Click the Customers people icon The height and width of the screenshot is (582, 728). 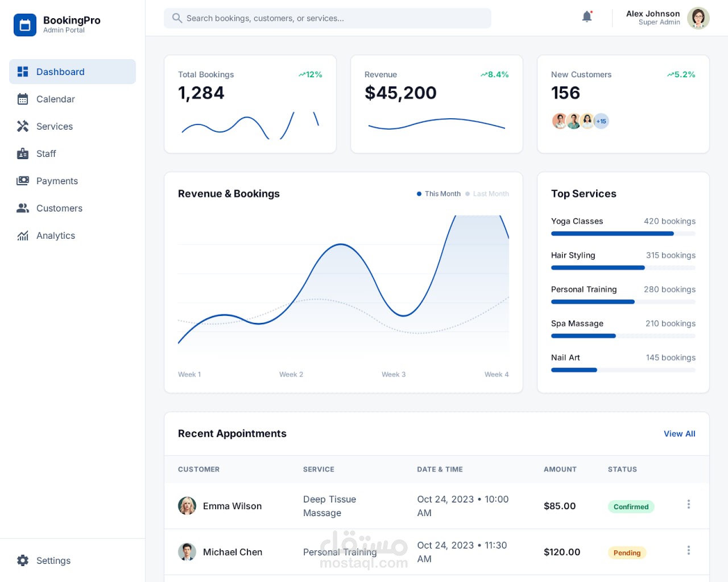23,208
